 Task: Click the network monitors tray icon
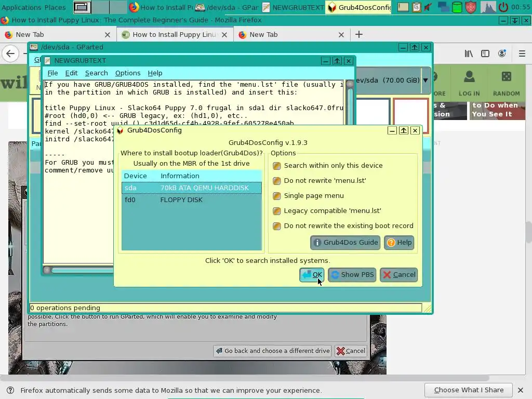[443, 7]
